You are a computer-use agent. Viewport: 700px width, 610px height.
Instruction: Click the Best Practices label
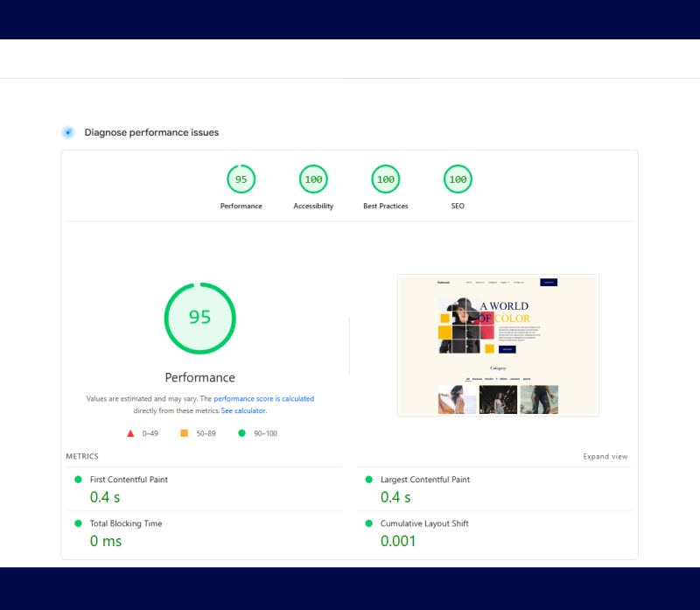coord(385,207)
